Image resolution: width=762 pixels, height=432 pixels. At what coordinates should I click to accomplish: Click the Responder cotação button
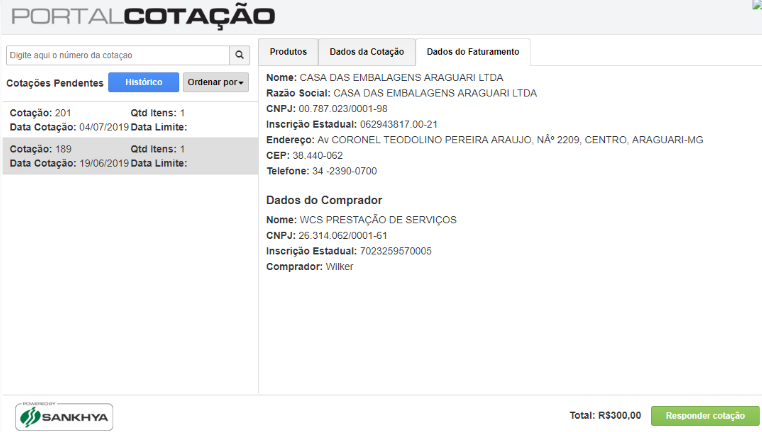click(705, 416)
